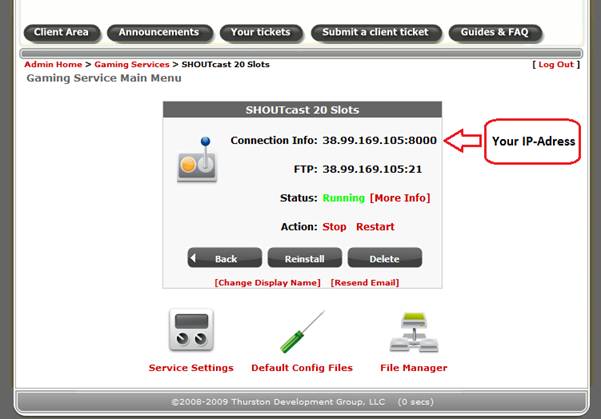
Task: Click the Resend Email link
Action: click(x=365, y=283)
